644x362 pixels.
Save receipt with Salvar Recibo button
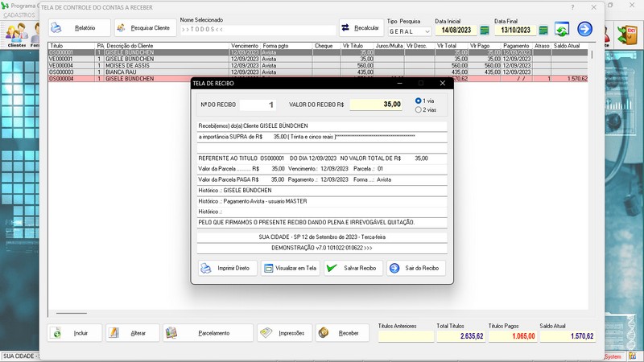(x=353, y=268)
